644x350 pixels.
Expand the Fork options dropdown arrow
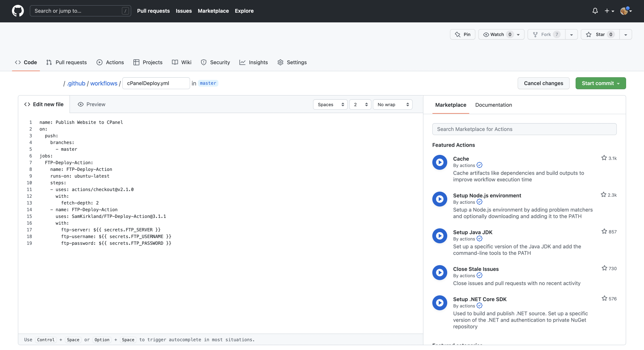(x=571, y=34)
